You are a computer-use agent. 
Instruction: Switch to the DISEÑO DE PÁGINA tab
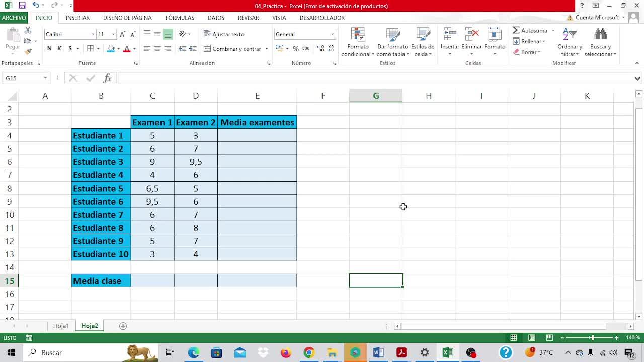[x=127, y=18]
